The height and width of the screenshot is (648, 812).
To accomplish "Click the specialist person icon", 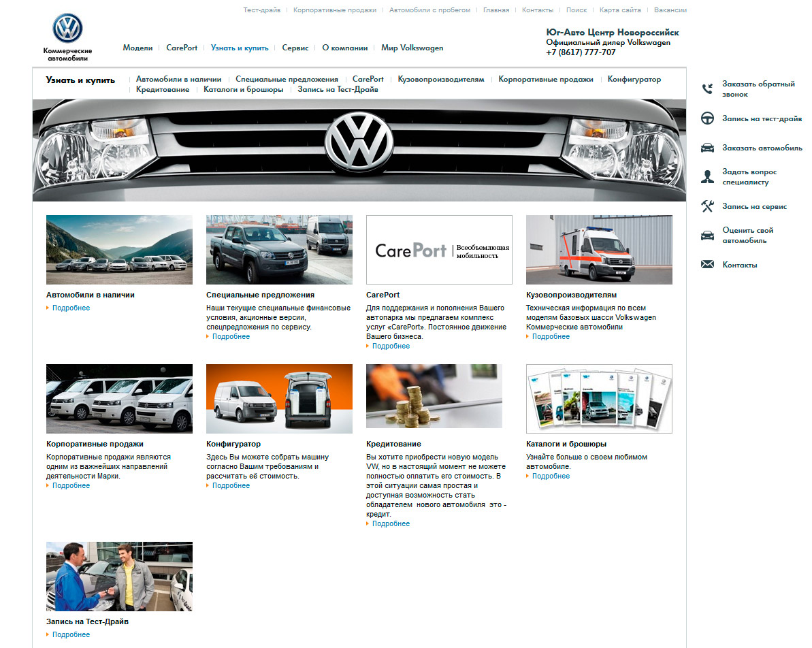I will (x=707, y=176).
